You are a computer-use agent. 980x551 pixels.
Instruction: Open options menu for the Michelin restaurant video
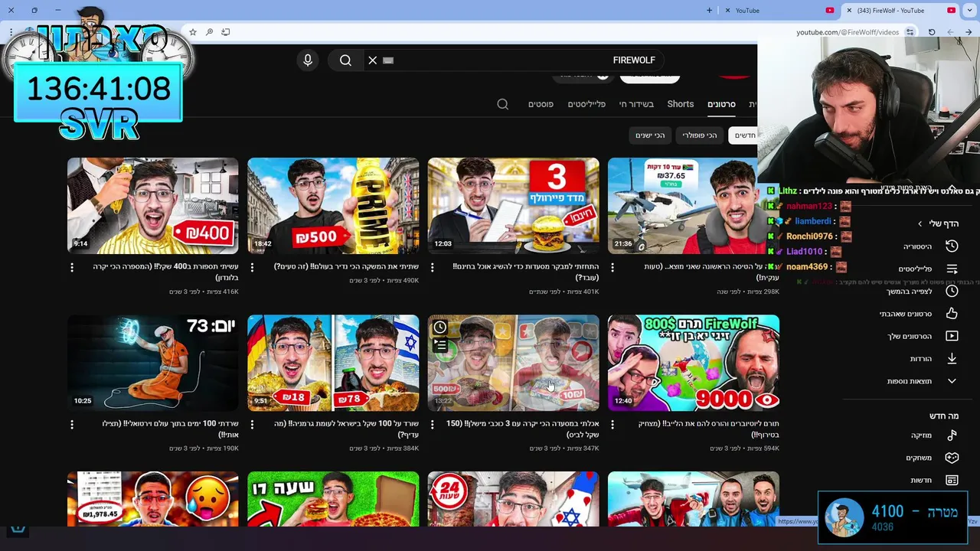pos(433,424)
